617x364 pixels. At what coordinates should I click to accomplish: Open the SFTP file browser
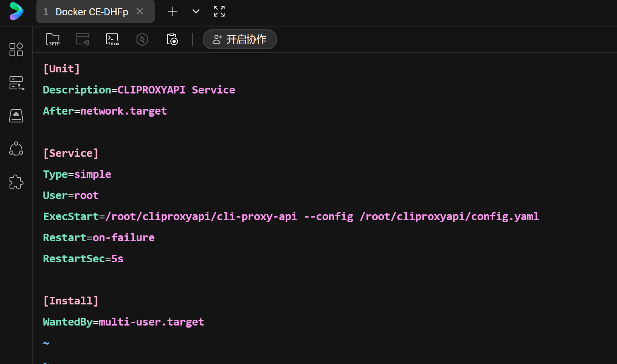[x=53, y=39]
